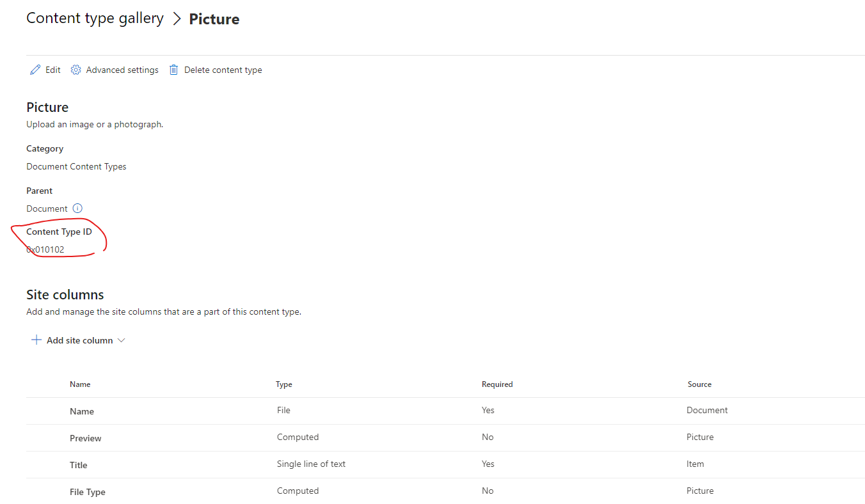Expand the Add site column dropdown

click(122, 340)
